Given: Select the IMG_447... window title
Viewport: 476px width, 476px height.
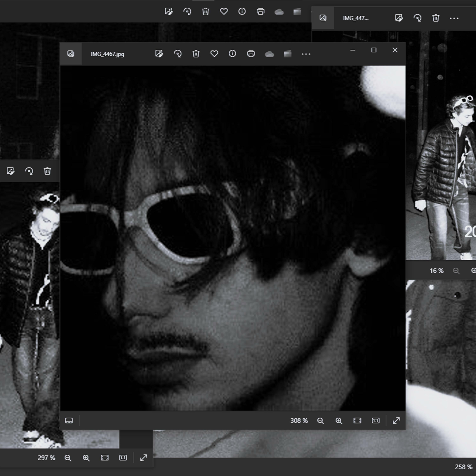Looking at the screenshot, I should 356,18.
